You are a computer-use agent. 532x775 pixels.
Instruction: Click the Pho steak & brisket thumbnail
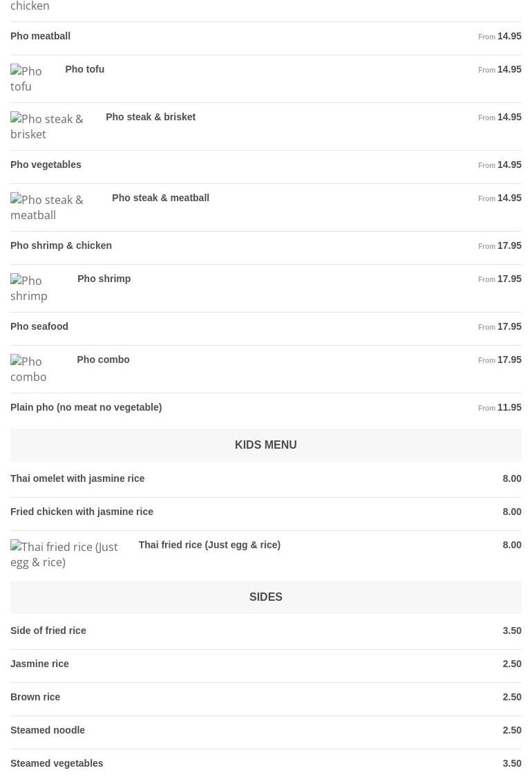[53, 127]
